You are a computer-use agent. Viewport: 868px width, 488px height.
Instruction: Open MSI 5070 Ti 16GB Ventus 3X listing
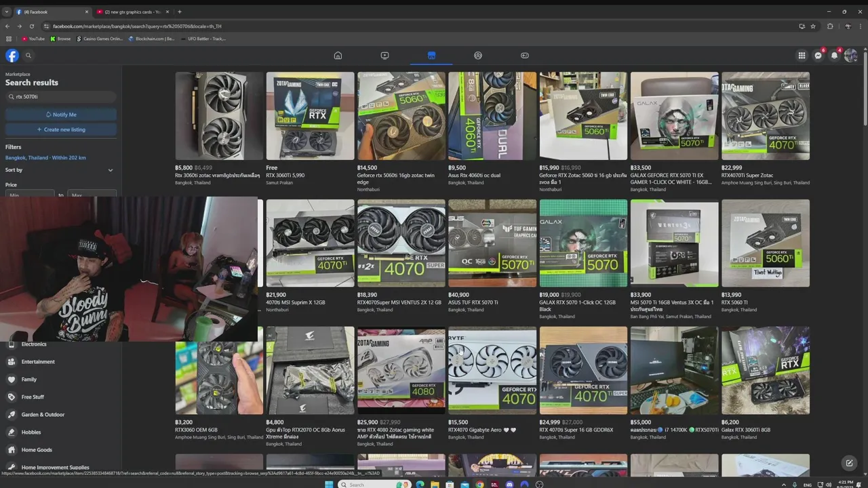point(675,243)
